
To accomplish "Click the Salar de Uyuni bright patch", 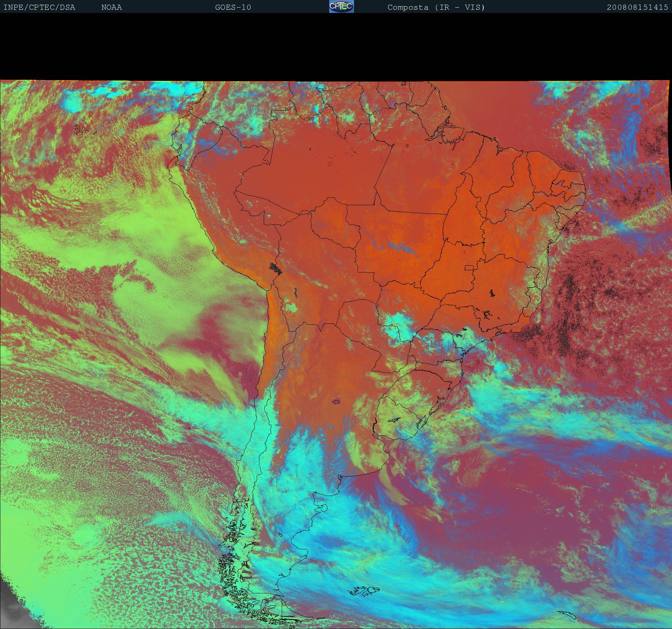I will click(291, 307).
